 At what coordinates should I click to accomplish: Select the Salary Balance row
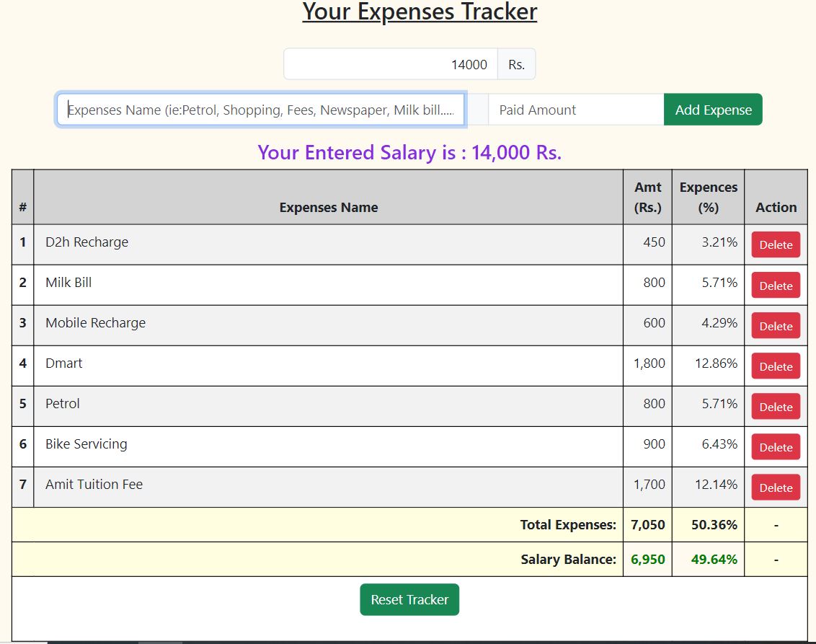click(409, 559)
